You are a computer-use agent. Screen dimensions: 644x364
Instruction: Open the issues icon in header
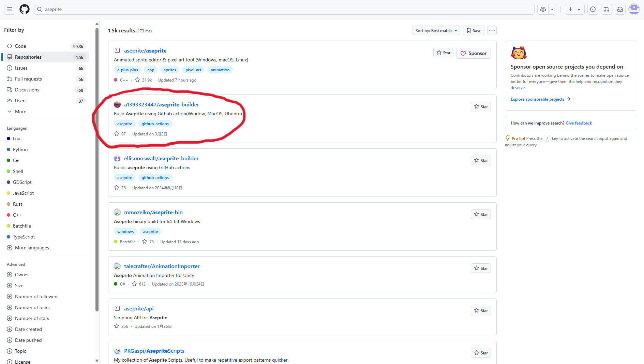pyautogui.click(x=593, y=9)
